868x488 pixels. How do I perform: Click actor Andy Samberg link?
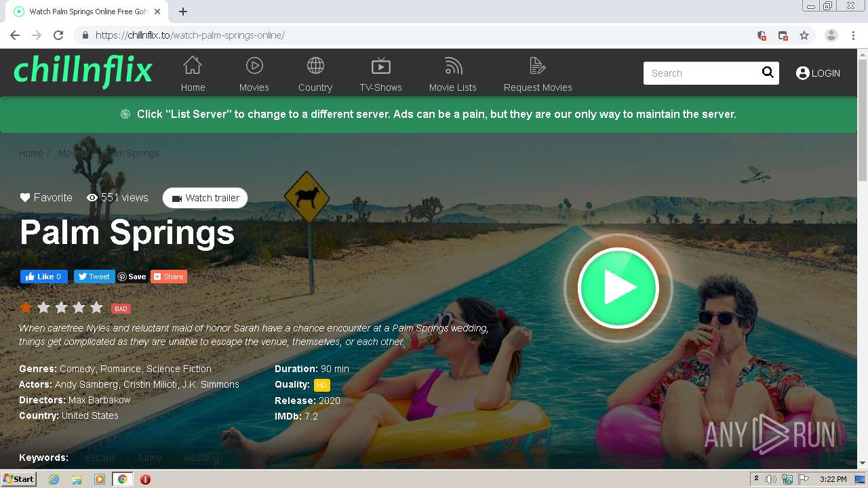86,384
